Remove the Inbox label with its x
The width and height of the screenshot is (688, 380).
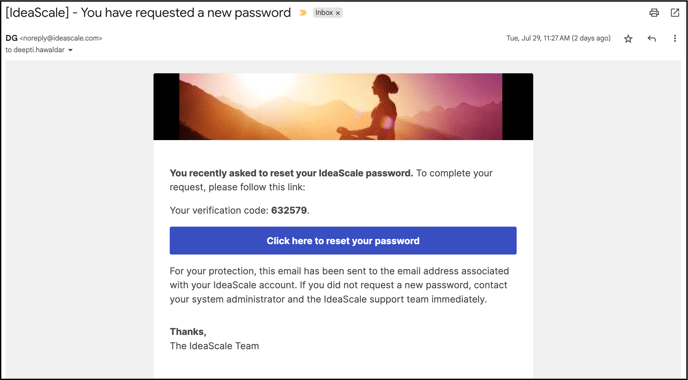click(x=338, y=13)
